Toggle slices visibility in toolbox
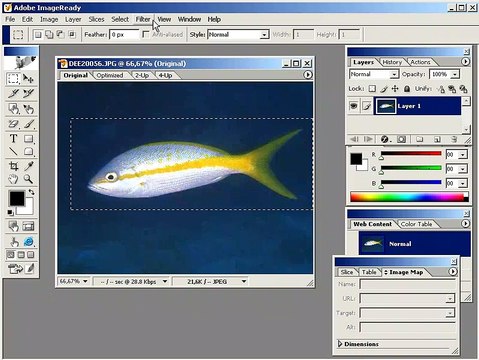 (29, 226)
